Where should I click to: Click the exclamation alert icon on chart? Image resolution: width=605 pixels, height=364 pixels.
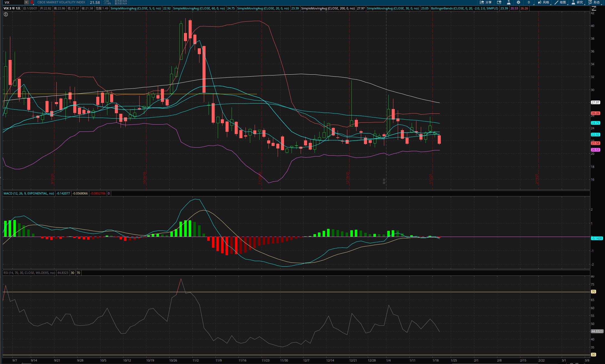[6, 14]
